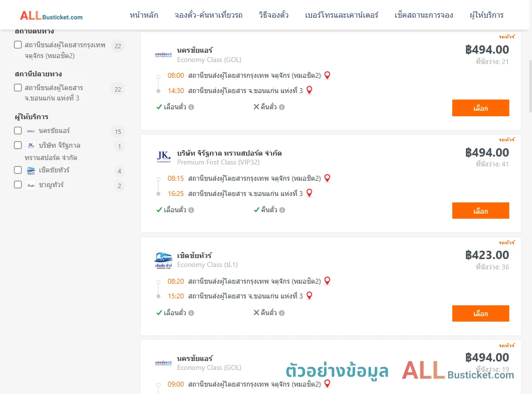Click the ฿423.00 price of เชิดชัยทัวร์
Image resolution: width=532 pixels, height=394 pixels.
click(487, 255)
